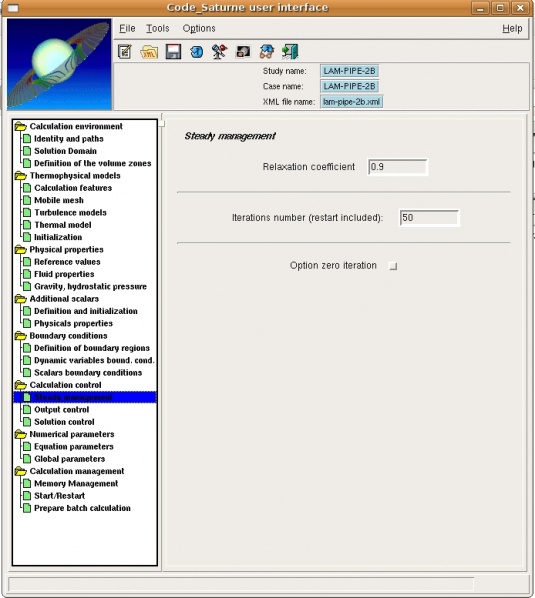The width and height of the screenshot is (535, 598).
Task: Select Dynamic variables bound. cond. item
Action: 94,360
